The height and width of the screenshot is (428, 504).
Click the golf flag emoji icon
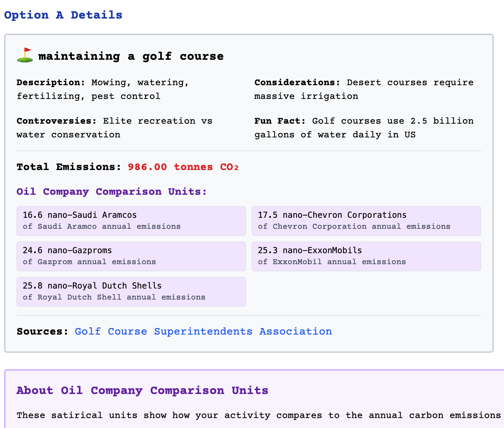[25, 55]
